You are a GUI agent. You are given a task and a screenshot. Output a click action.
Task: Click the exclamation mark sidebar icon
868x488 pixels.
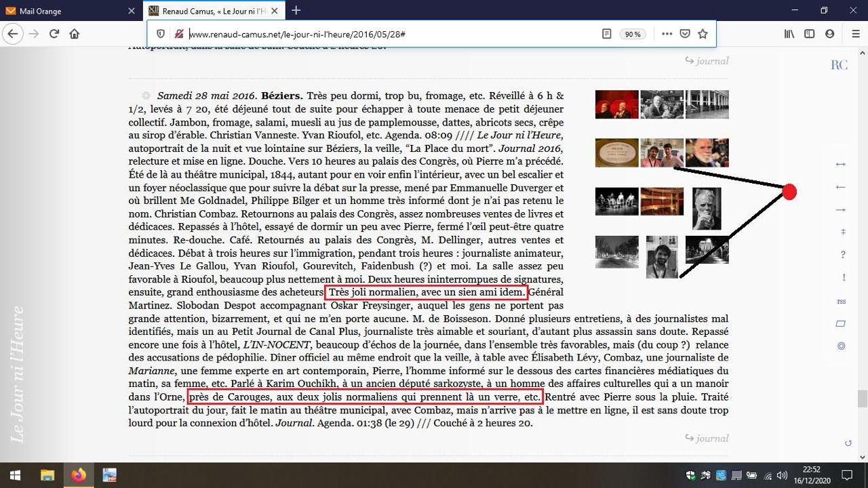[844, 278]
